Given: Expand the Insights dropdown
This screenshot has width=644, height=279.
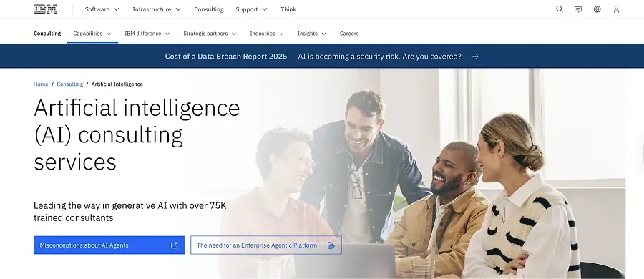Looking at the screenshot, I should pos(312,34).
